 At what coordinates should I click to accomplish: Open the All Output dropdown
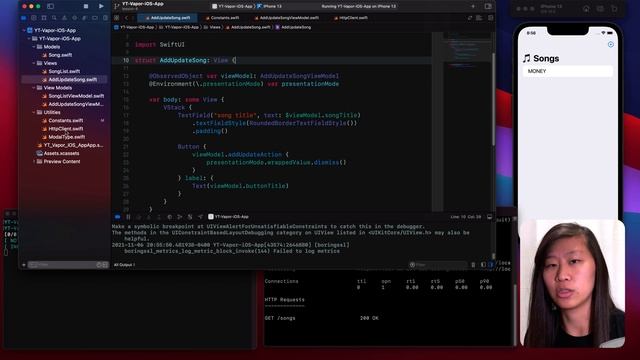click(x=124, y=265)
